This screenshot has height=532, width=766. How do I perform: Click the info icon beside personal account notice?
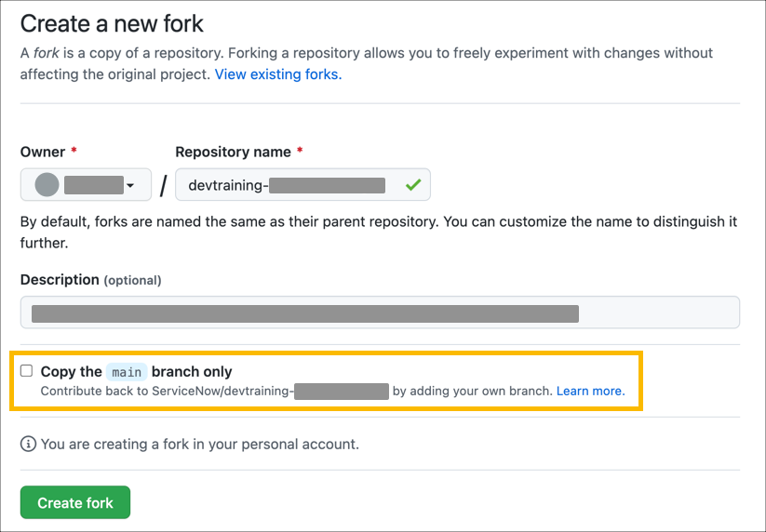[28, 444]
